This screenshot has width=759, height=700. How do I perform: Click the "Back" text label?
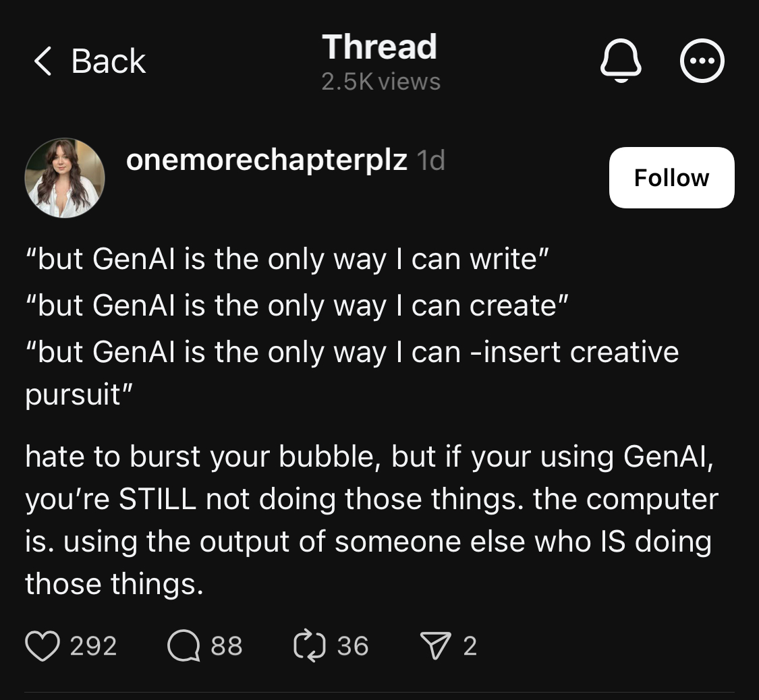point(108,61)
